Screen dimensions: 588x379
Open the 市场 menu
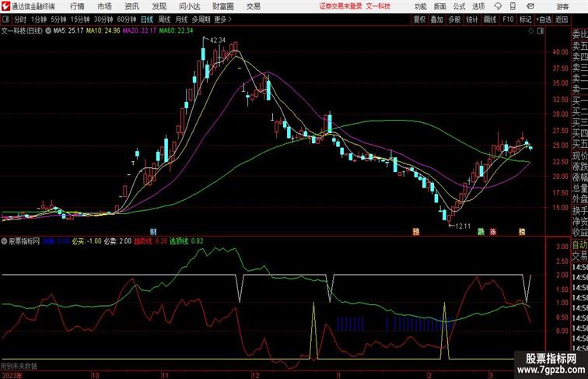tap(104, 6)
